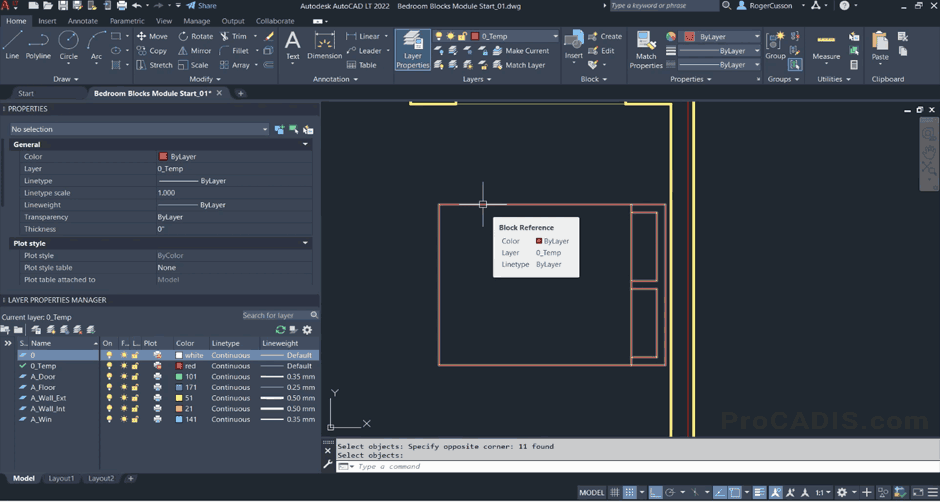This screenshot has height=502, width=940.
Task: Click the Share button
Action: tap(201, 5)
